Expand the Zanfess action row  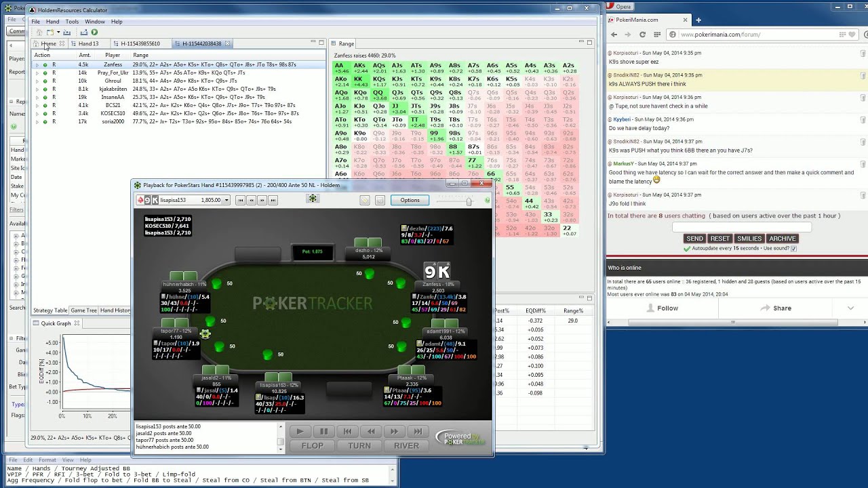tap(37, 65)
